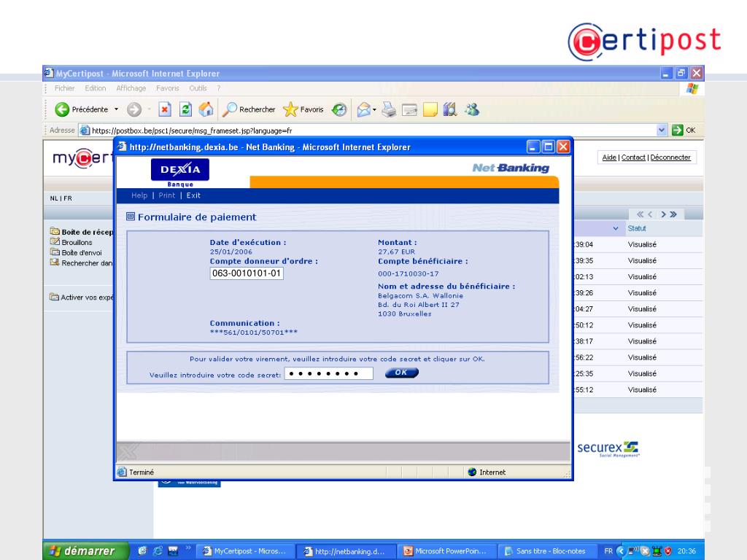Viewport: 747px width, 560px height.
Task: Jump to last page with double-right arrow
Action: point(673,214)
